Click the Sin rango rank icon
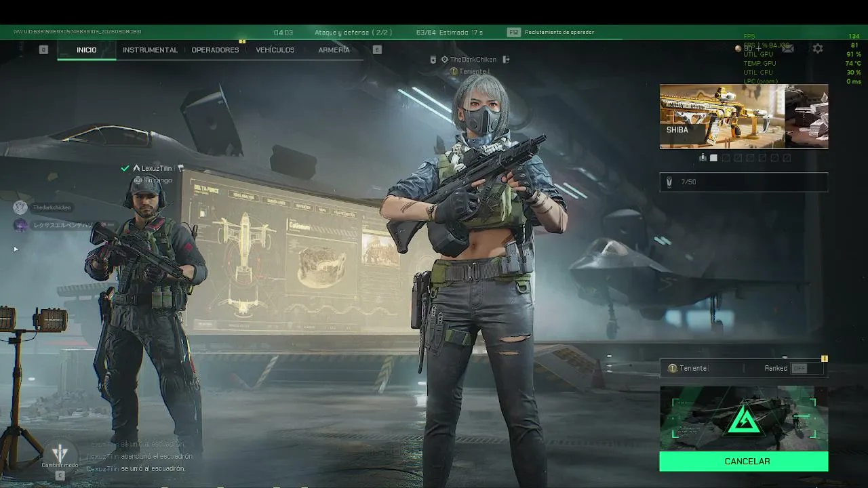868x488 pixels. (x=138, y=180)
